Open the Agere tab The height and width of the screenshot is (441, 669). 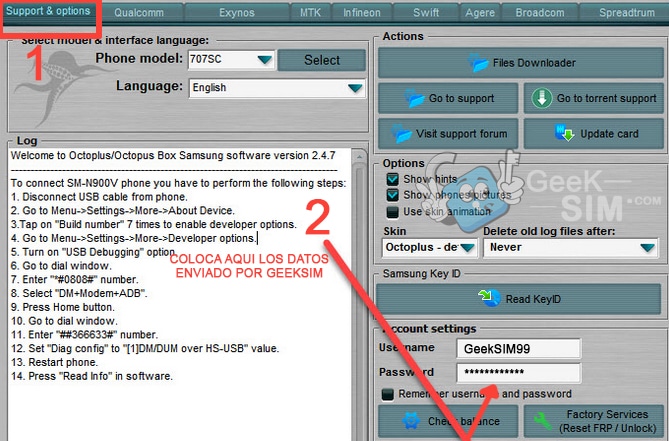pos(480,13)
